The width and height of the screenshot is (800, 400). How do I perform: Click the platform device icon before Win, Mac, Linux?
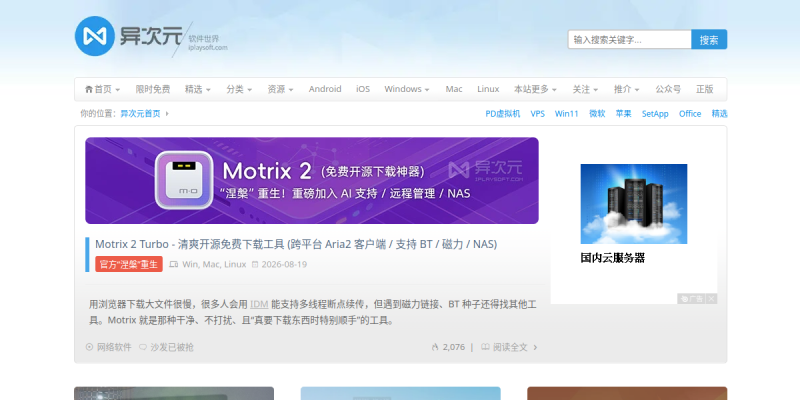point(173,264)
